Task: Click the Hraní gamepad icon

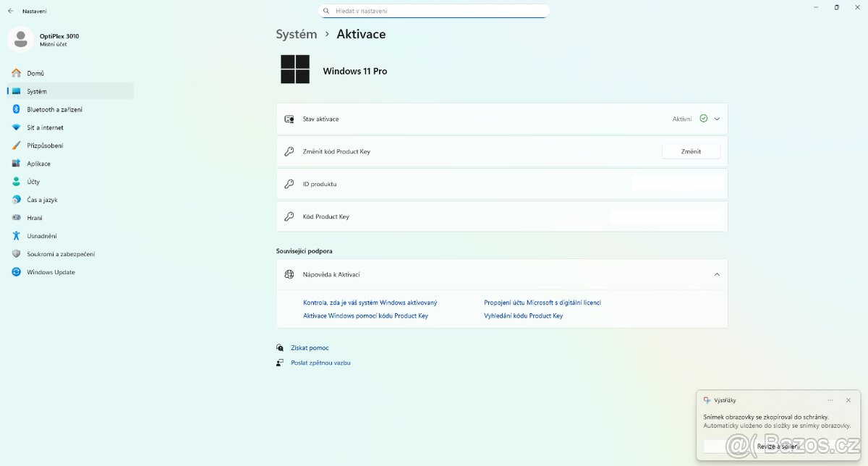Action: click(x=16, y=218)
